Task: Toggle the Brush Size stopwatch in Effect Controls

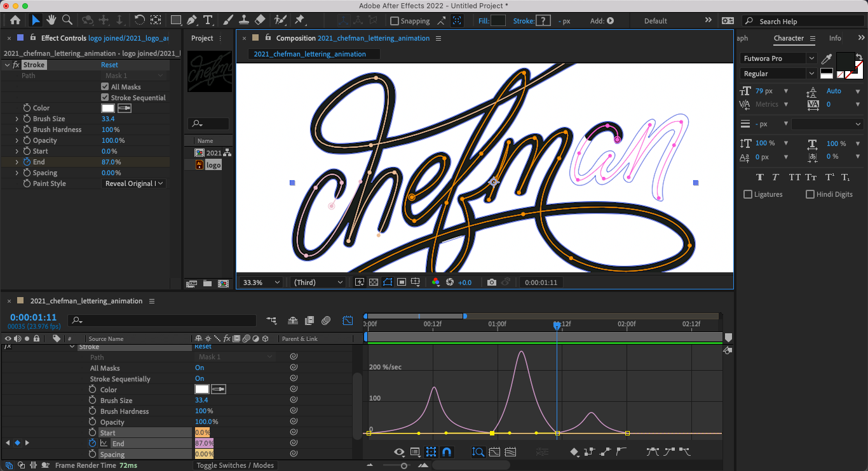Action: click(x=27, y=119)
